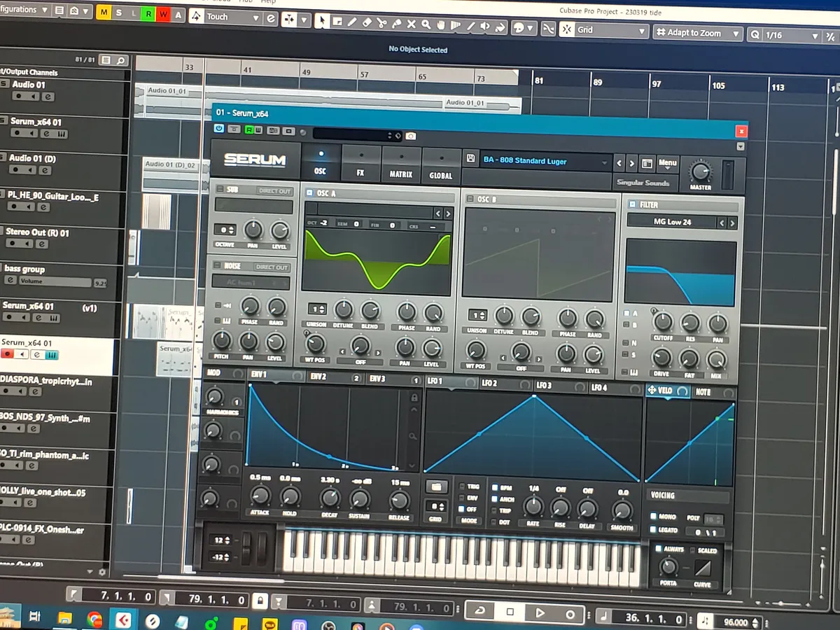Select the Cubase Mute X tool
Screen dimensions: 840x630
(x=411, y=24)
